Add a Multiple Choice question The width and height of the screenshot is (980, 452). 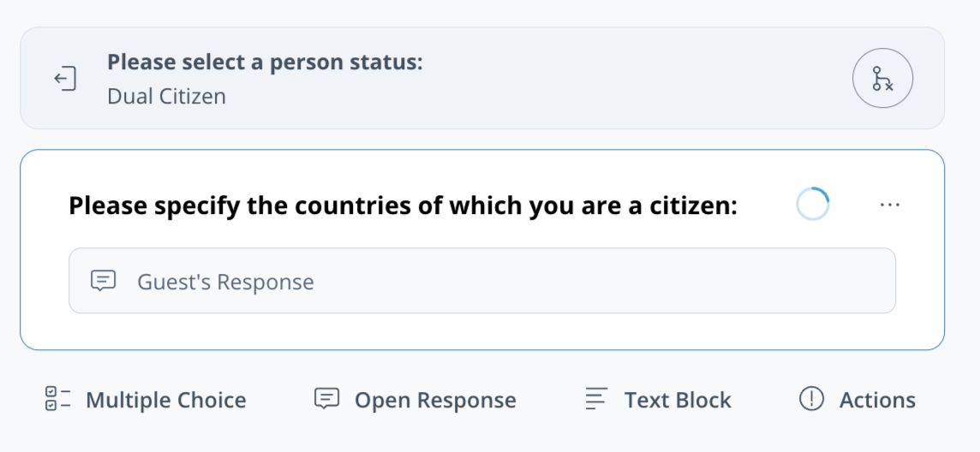click(165, 400)
